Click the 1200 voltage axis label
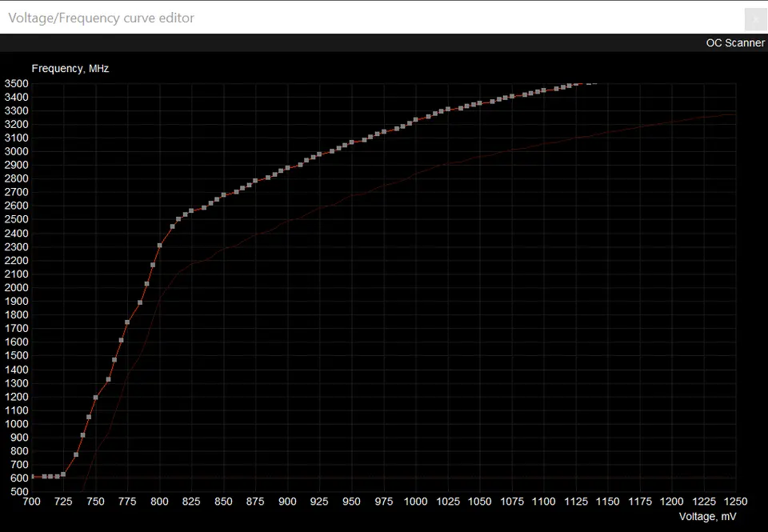 (x=671, y=502)
